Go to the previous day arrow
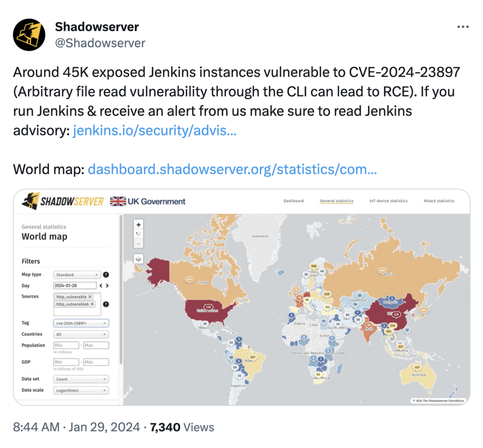The width and height of the screenshot is (483, 448). pyautogui.click(x=101, y=286)
